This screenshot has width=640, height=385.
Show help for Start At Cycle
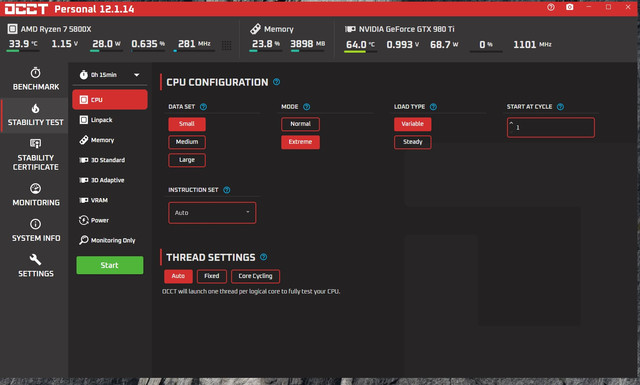pyautogui.click(x=560, y=107)
